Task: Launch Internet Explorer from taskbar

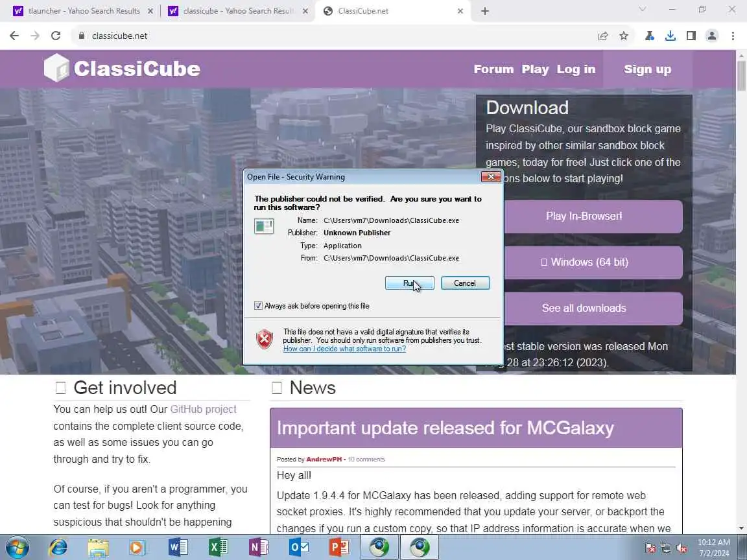Action: pyautogui.click(x=58, y=547)
